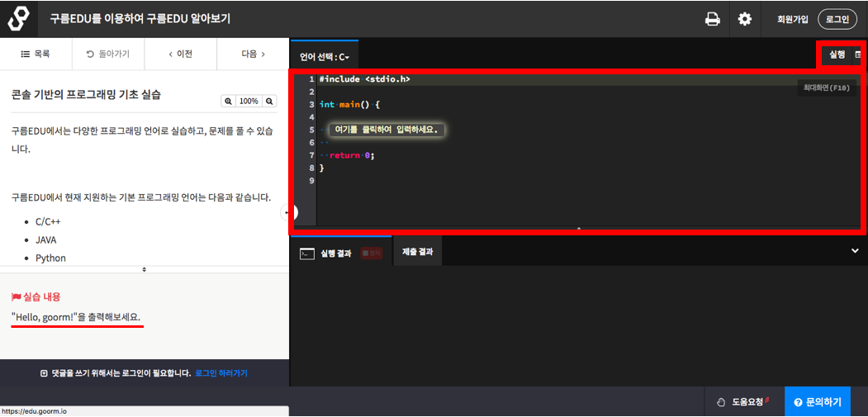Click the "Hello, goorm!" instruction text
Screen dimensions: 868x417
(x=76, y=317)
